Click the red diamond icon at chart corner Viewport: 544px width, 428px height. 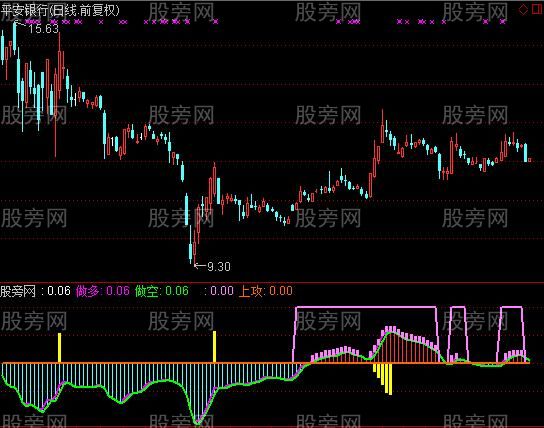523,9
